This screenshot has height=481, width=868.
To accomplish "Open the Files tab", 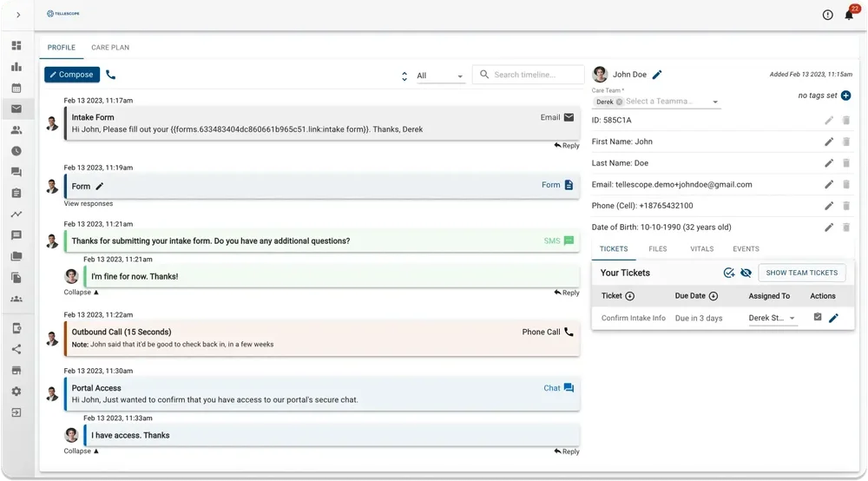I will (x=658, y=249).
